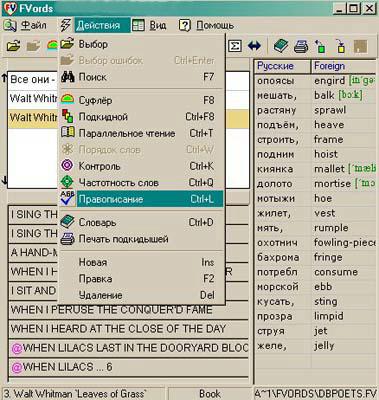Select 'WHEN I PERUSE THE CONQUER'D FAME'

pos(128,310)
